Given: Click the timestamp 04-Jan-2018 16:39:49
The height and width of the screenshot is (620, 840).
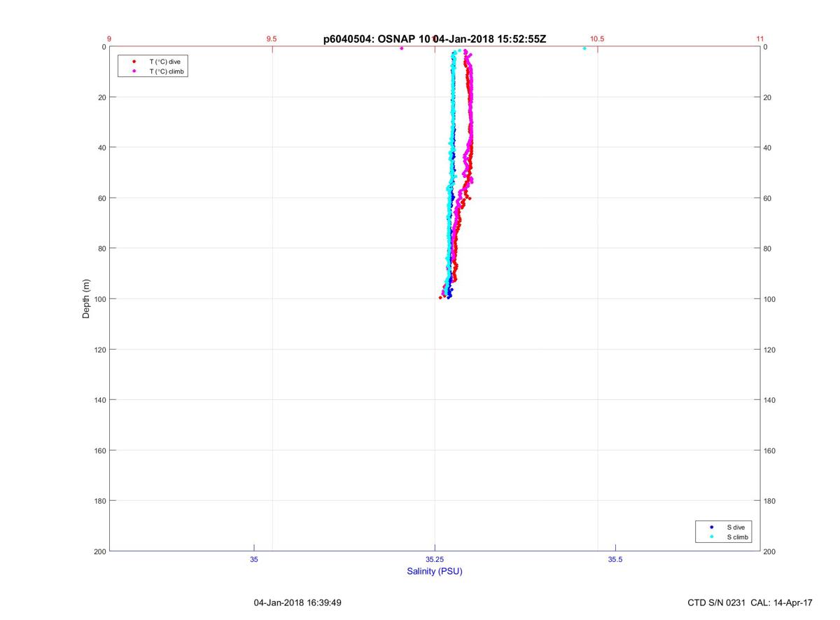Looking at the screenshot, I should (x=297, y=602).
